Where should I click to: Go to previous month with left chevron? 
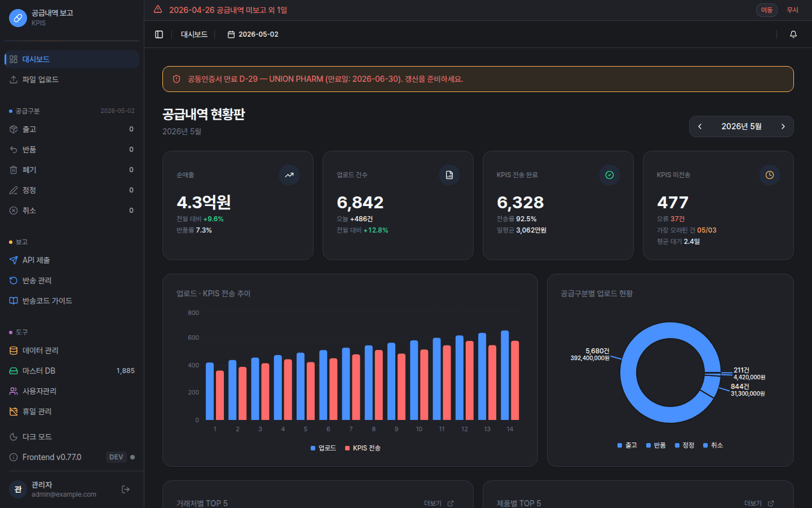700,126
